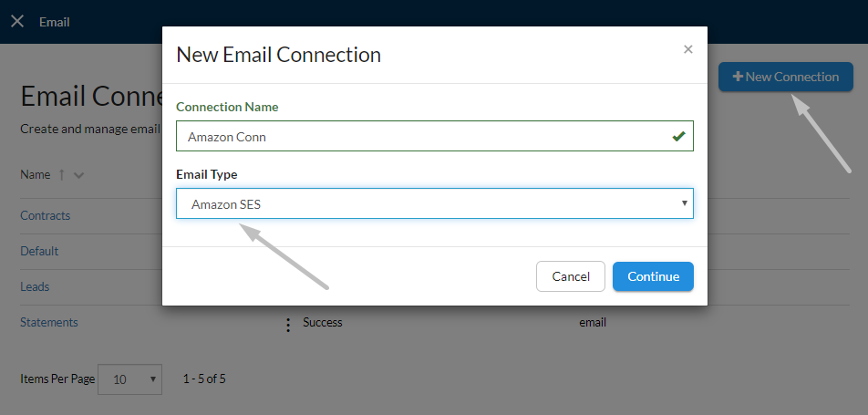Click the Name column header
868x415 pixels.
pos(36,174)
